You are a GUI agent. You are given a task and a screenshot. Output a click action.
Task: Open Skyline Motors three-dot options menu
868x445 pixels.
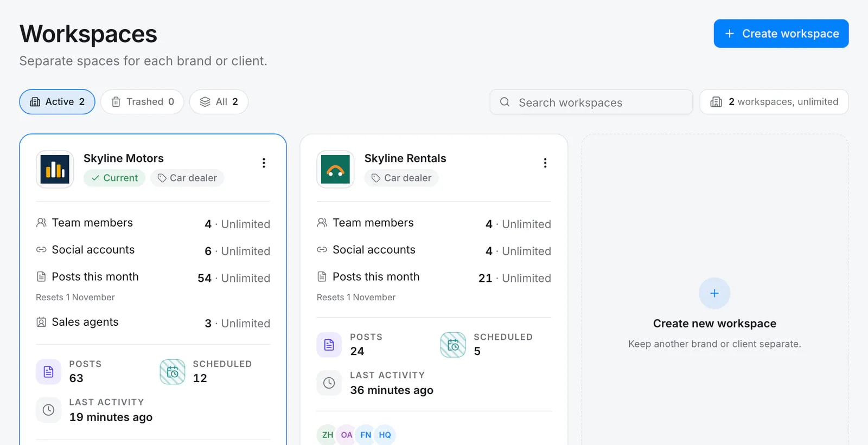click(264, 163)
